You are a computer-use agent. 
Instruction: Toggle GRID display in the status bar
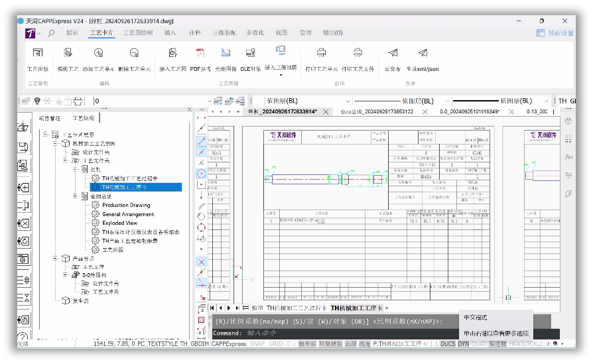coord(276,343)
